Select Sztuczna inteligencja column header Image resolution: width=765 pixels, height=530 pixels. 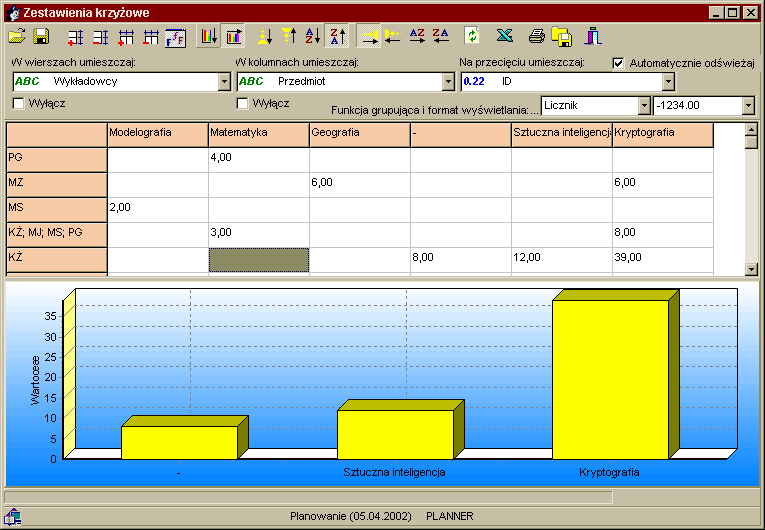coord(562,135)
